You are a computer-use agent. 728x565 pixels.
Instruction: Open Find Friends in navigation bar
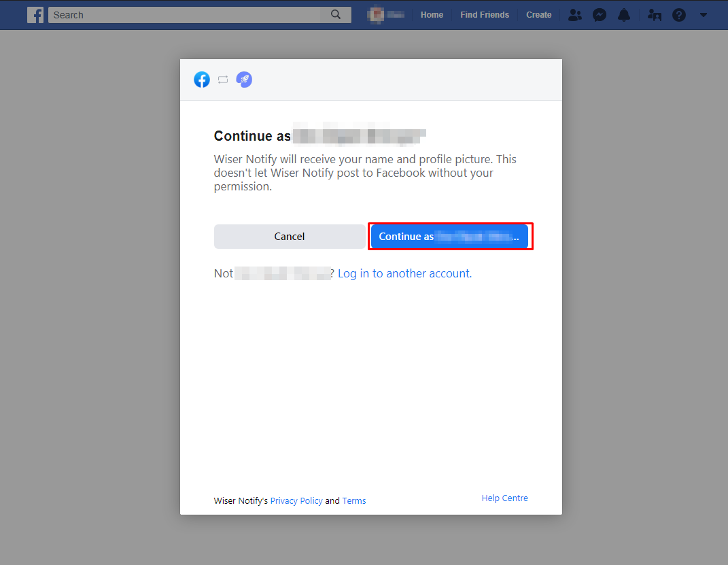coord(485,15)
